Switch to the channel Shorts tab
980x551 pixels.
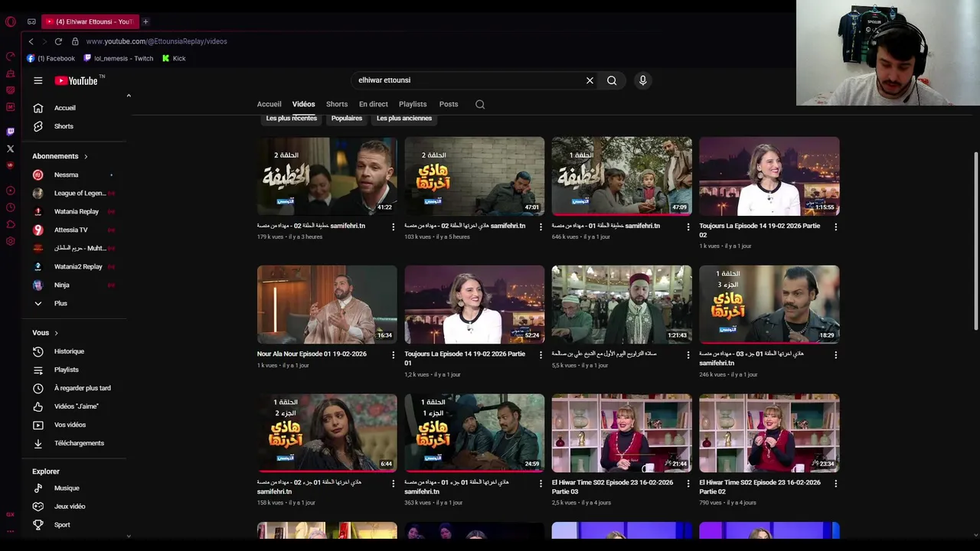click(x=337, y=104)
